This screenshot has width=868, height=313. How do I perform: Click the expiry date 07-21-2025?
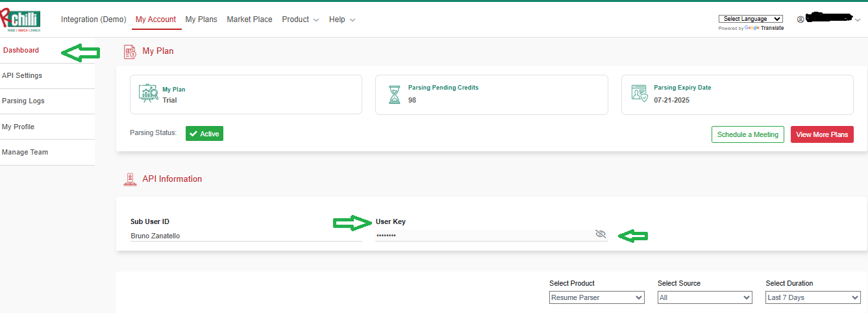click(671, 100)
